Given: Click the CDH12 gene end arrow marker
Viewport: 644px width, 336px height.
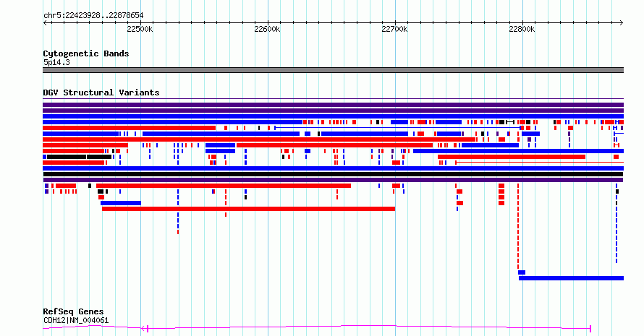Looking at the screenshot, I should [x=144, y=328].
